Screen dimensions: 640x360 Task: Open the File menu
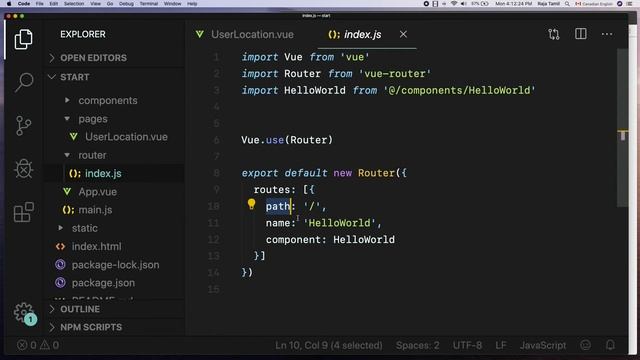point(40,4)
